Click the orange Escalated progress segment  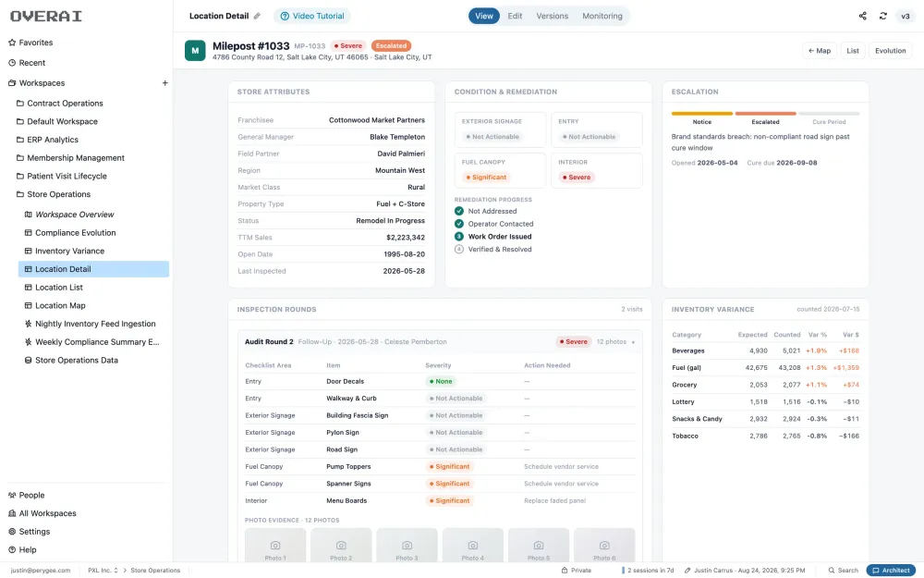coord(765,113)
